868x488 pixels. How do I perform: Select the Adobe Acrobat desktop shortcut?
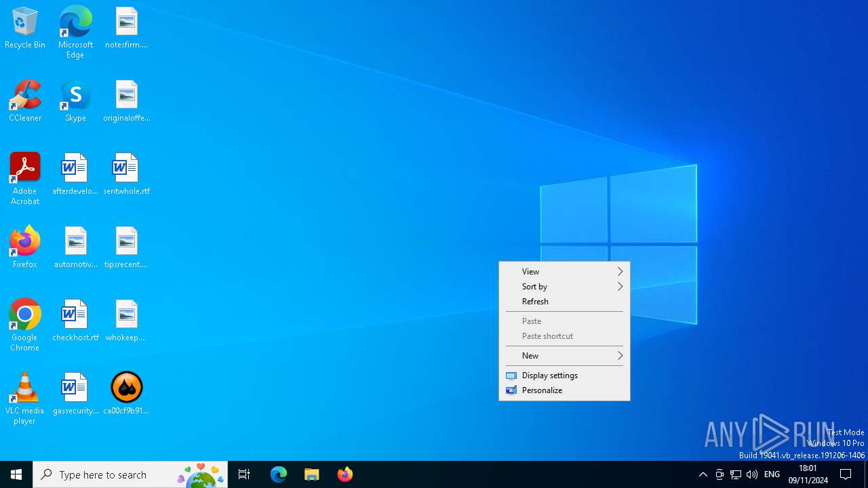pos(25,179)
